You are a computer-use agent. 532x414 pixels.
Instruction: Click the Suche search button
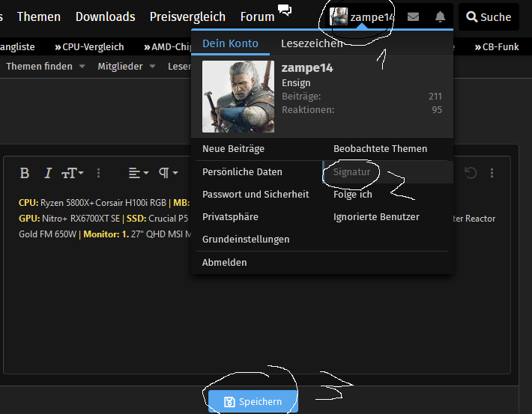(x=489, y=17)
